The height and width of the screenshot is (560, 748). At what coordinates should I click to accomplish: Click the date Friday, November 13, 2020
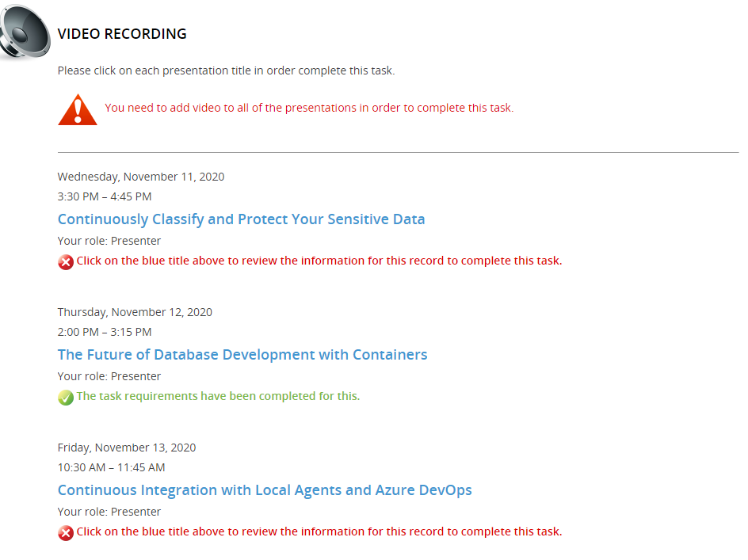point(127,448)
